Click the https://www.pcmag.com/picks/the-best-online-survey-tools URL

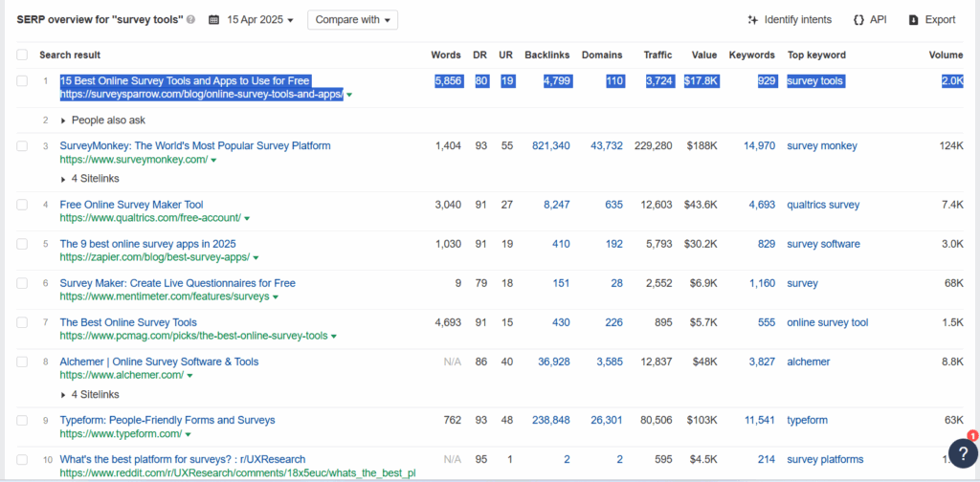coord(193,336)
